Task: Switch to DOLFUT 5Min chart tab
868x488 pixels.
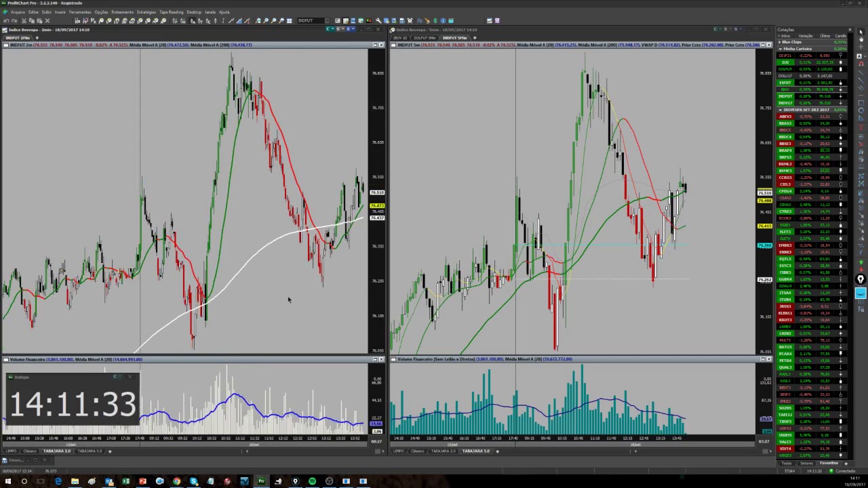Action: (425, 37)
